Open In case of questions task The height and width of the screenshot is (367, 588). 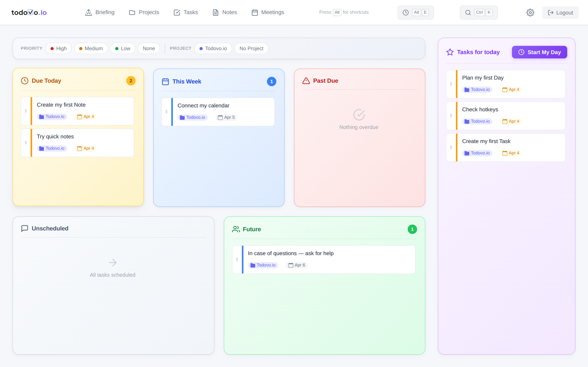coord(323,259)
